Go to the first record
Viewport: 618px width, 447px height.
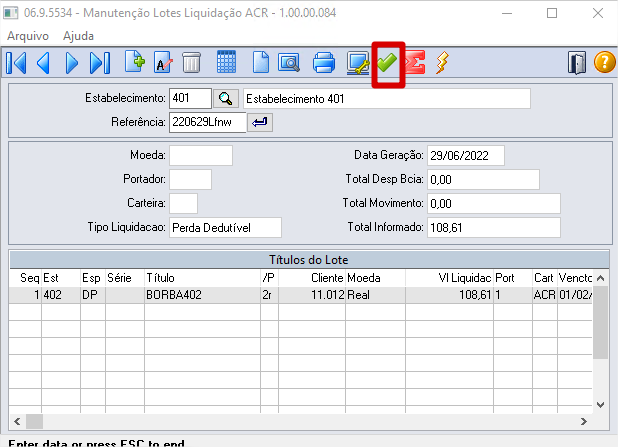point(17,63)
